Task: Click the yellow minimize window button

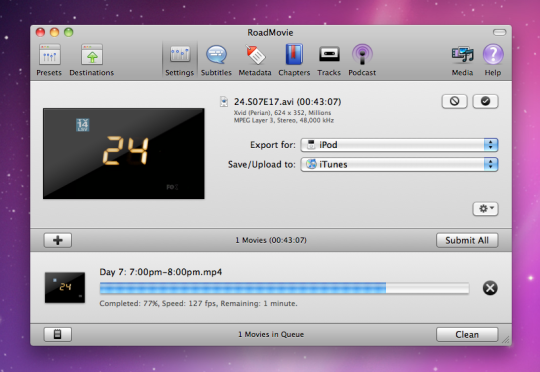Action: coord(54,32)
